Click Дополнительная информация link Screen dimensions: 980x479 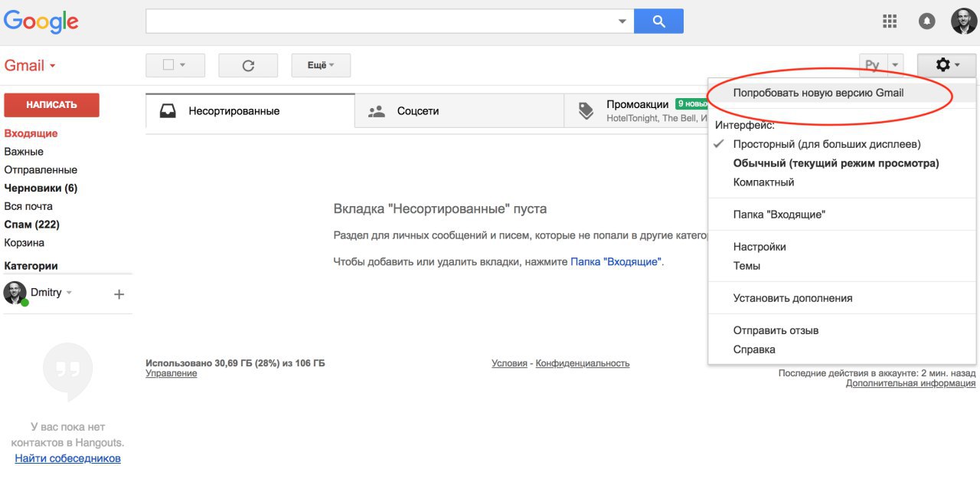click(x=910, y=383)
